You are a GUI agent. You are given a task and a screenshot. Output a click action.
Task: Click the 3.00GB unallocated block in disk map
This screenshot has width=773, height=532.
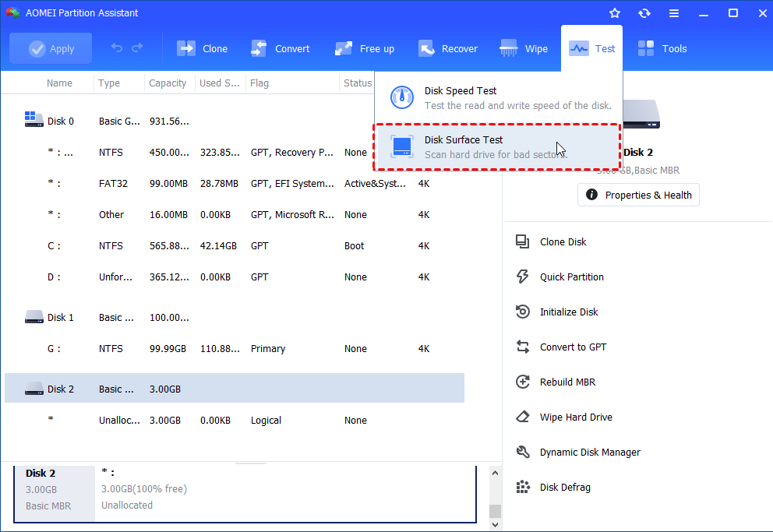point(285,493)
